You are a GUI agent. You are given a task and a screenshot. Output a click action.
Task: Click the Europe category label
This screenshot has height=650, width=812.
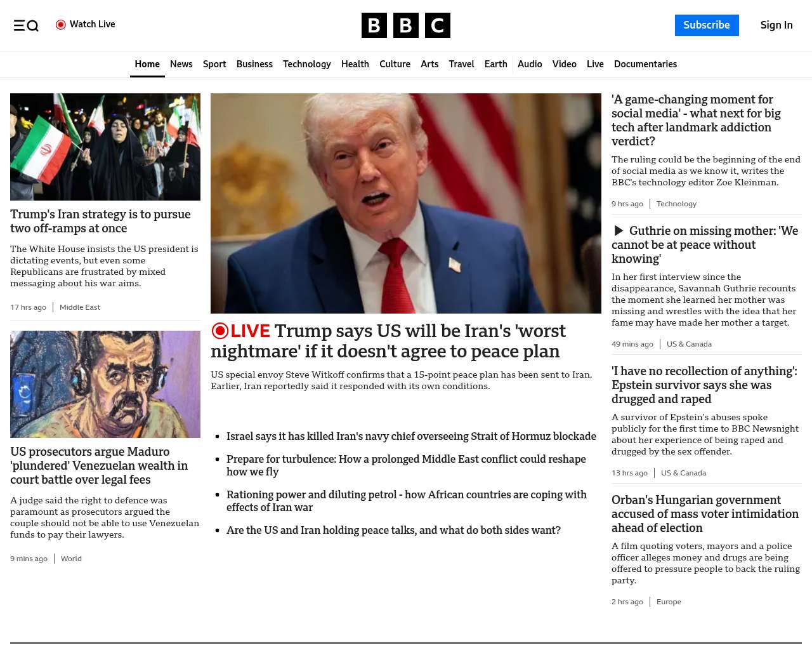tap(669, 602)
